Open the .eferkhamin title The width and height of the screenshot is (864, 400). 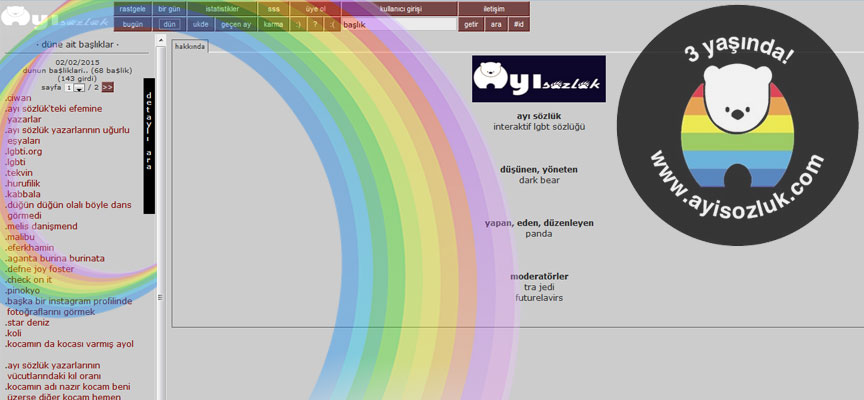pyautogui.click(x=30, y=247)
